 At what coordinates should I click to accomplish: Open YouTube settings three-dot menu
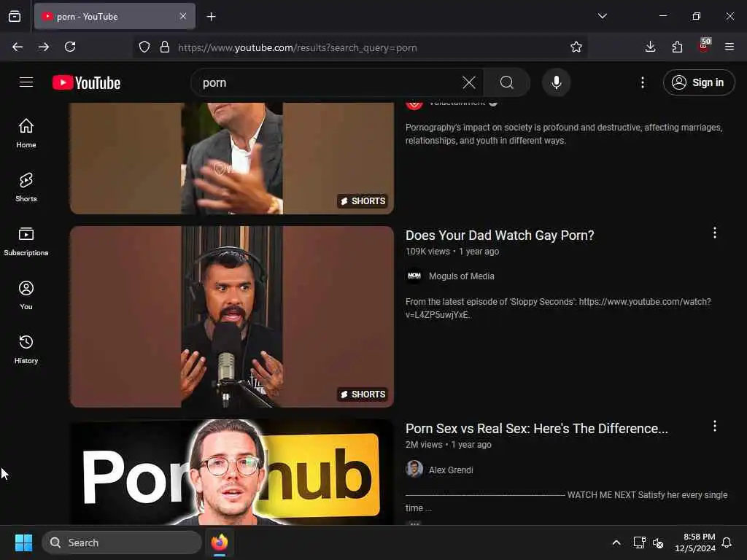coord(642,83)
